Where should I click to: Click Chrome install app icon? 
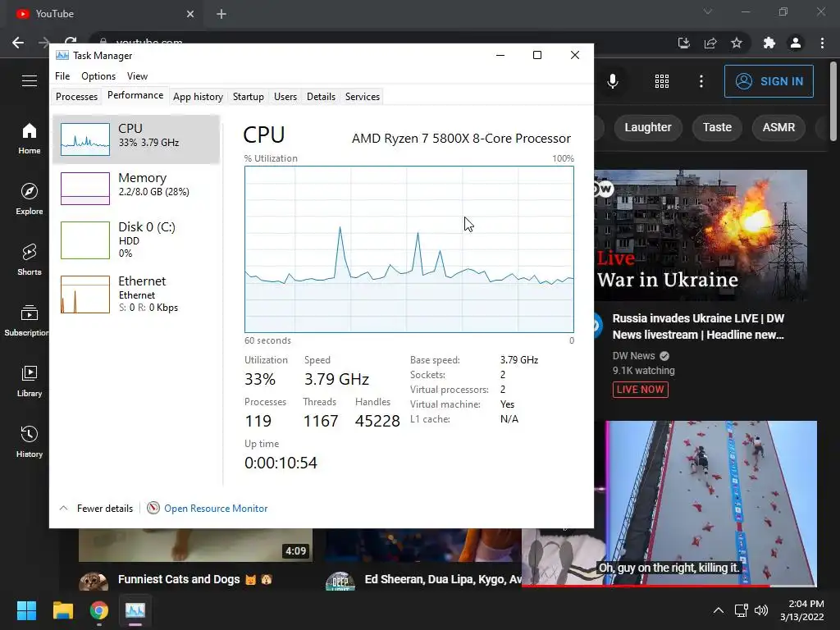tap(683, 43)
